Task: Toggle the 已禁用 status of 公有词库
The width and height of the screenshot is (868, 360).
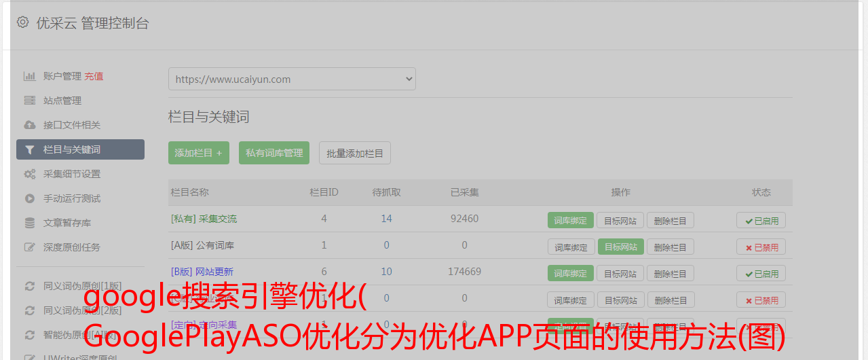Action: tap(761, 247)
